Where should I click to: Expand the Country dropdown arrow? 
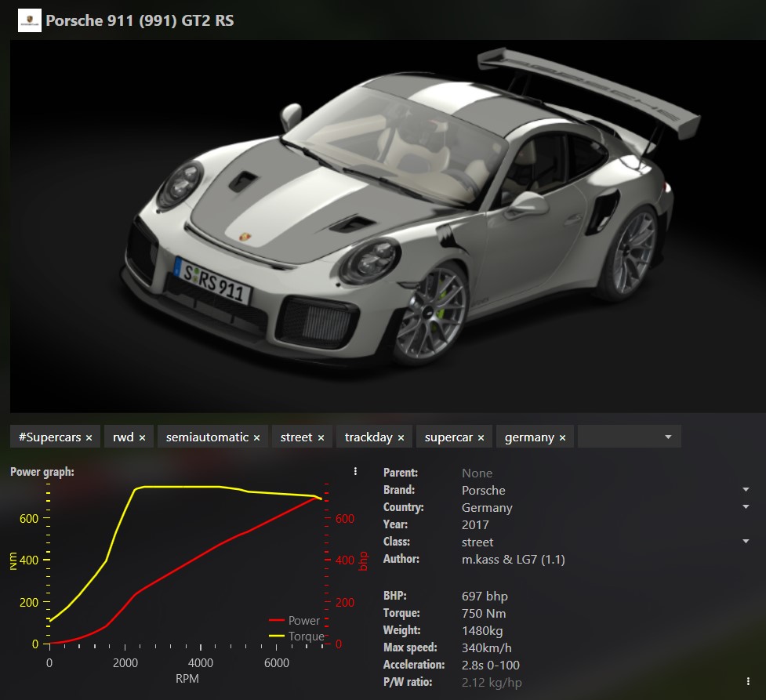pyautogui.click(x=746, y=506)
